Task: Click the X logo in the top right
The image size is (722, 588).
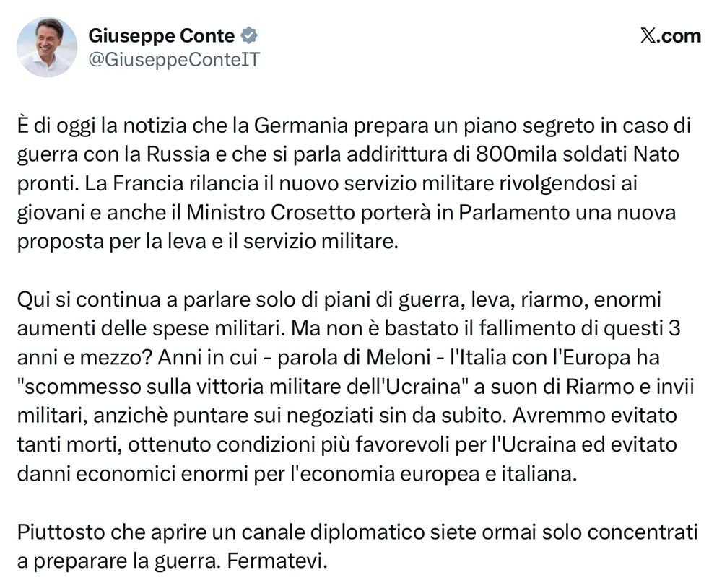Action: [647, 36]
